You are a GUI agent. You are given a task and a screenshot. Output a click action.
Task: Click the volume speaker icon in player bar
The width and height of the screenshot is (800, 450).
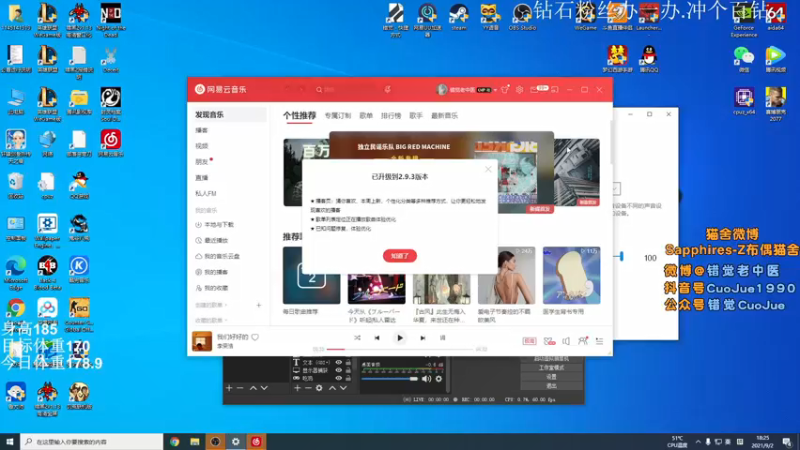pos(566,341)
